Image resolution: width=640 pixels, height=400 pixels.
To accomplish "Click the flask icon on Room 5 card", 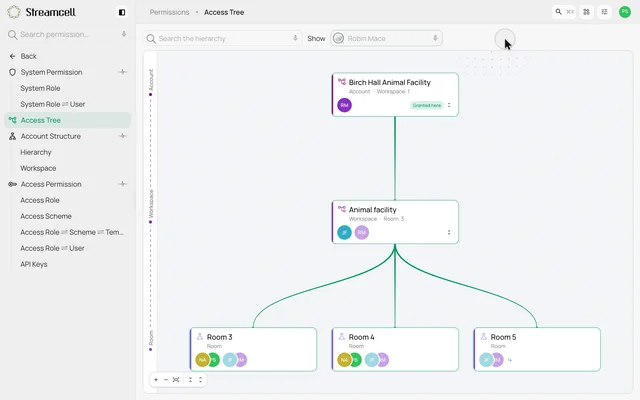I will [x=483, y=337].
